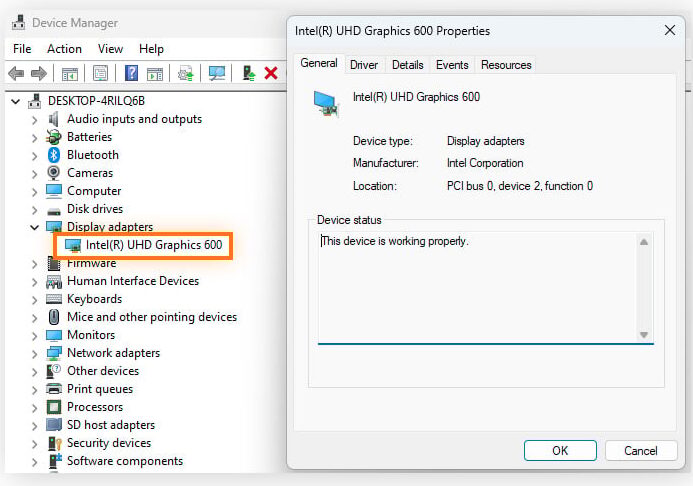This screenshot has height=486, width=693.
Task: Click the Disk drives icon
Action: (x=53, y=210)
